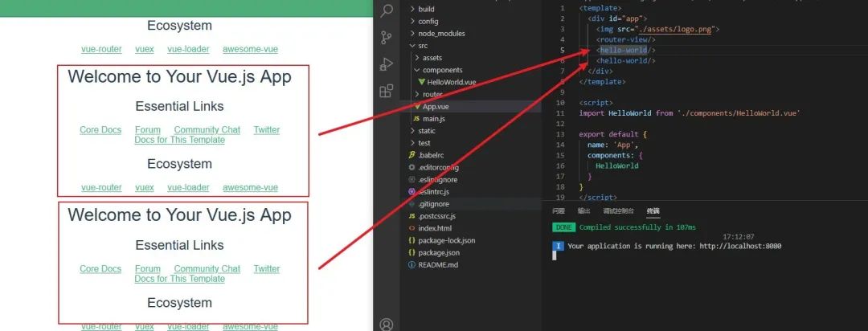Switch to the 输出 panel tab
The image size is (868, 331).
coord(584,210)
